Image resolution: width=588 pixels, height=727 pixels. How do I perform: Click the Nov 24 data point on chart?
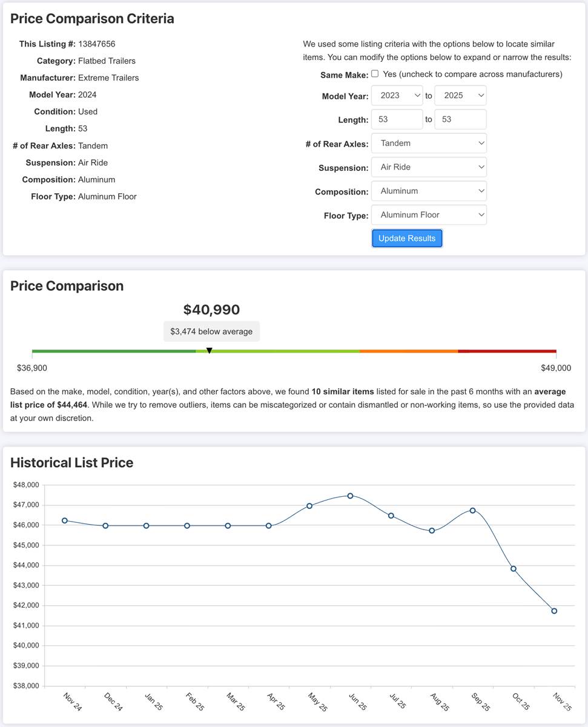click(x=65, y=520)
